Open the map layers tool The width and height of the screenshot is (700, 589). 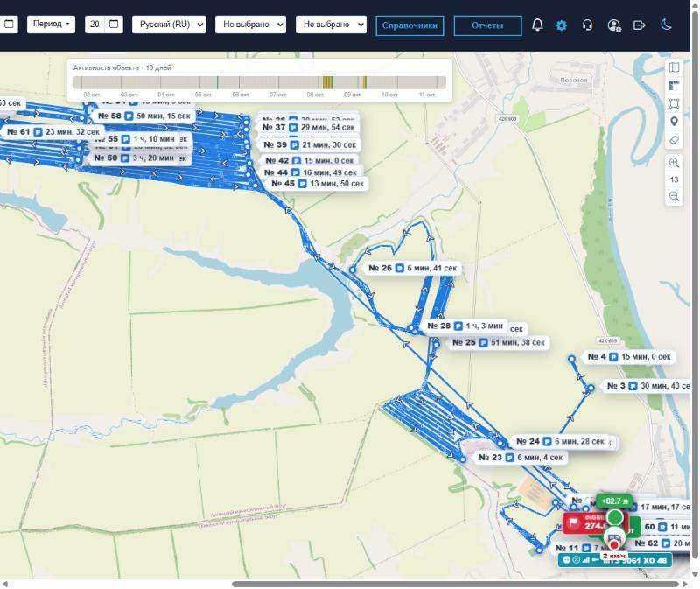[x=674, y=67]
